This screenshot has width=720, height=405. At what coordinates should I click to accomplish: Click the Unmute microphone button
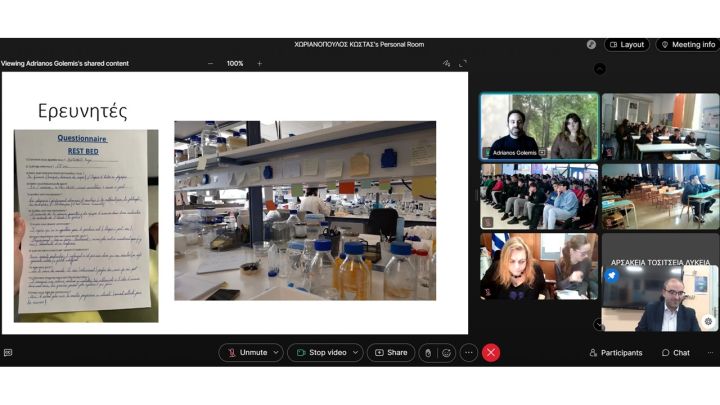247,352
